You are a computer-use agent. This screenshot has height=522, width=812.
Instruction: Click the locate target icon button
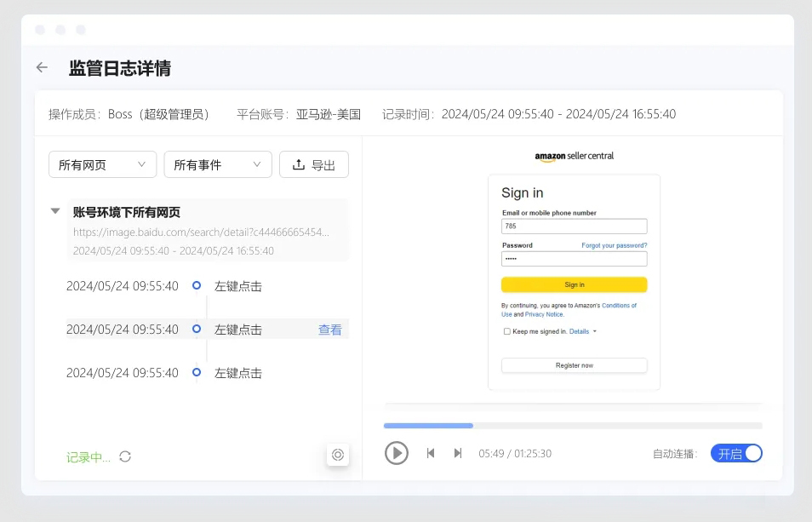tap(338, 455)
